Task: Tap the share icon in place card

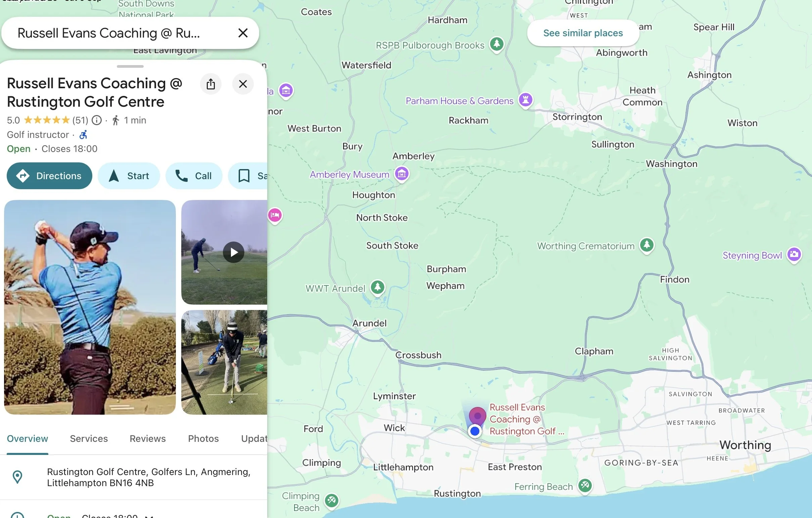Action: tap(211, 84)
